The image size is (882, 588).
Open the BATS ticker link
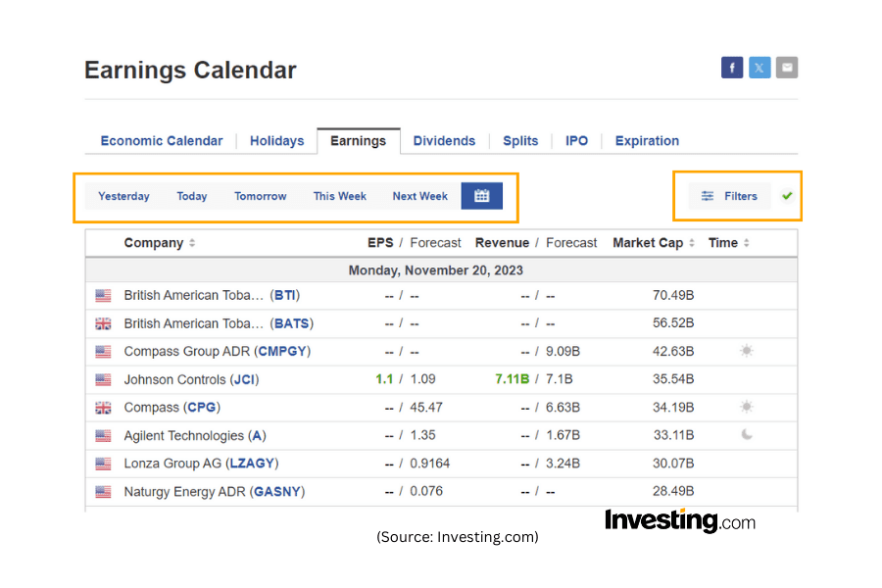pos(292,323)
